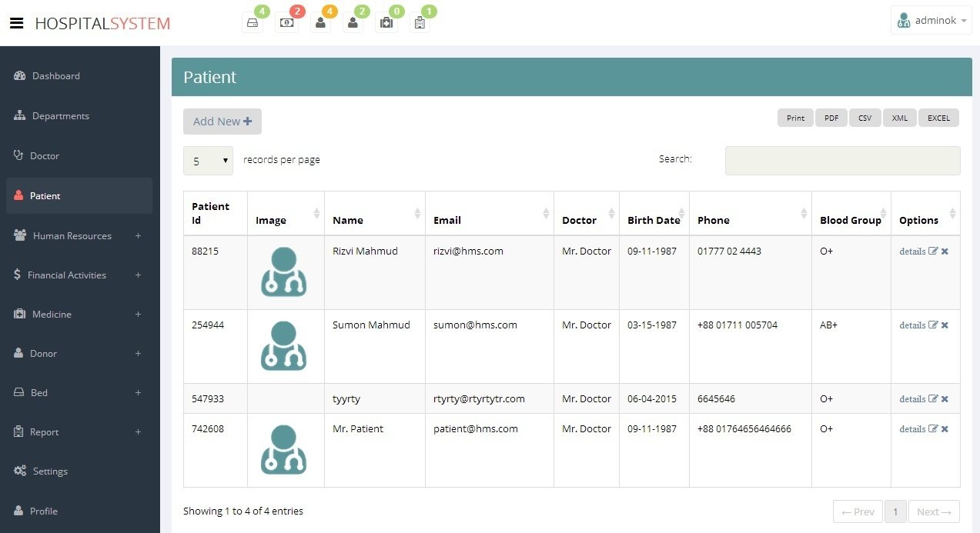This screenshot has width=980, height=533.
Task: Expand the Human Resources sidebar menu
Action: (79, 236)
